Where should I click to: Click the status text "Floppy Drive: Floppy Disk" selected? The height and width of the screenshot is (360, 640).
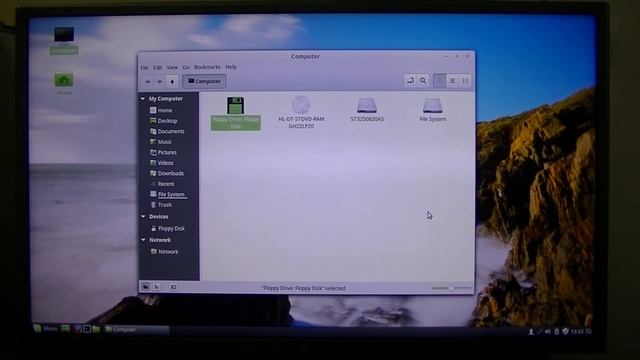303,288
